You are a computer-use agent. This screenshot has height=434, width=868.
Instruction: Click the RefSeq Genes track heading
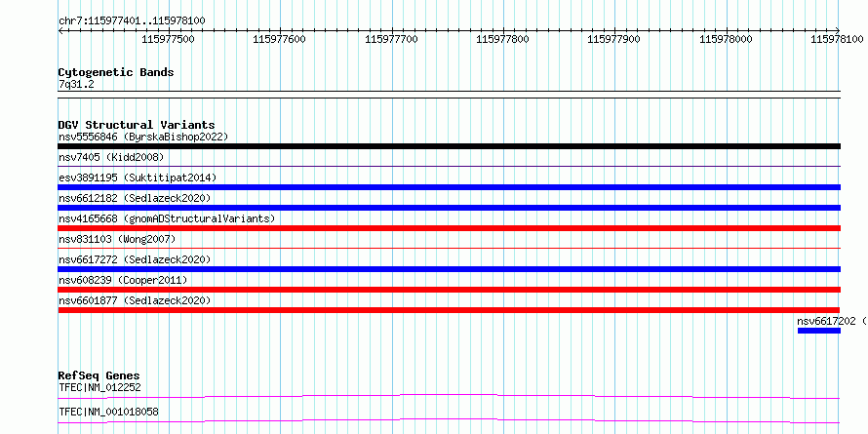coord(99,375)
